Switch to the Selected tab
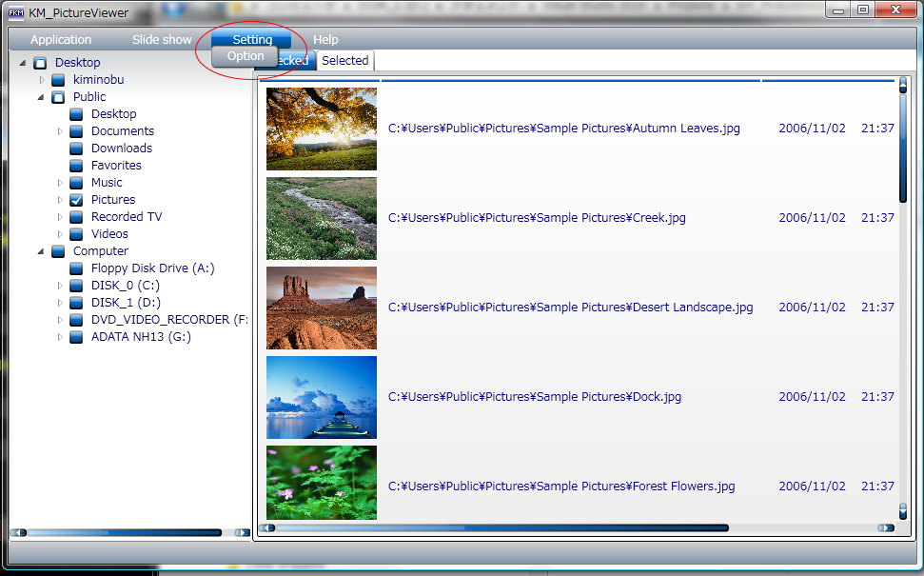 coord(344,61)
